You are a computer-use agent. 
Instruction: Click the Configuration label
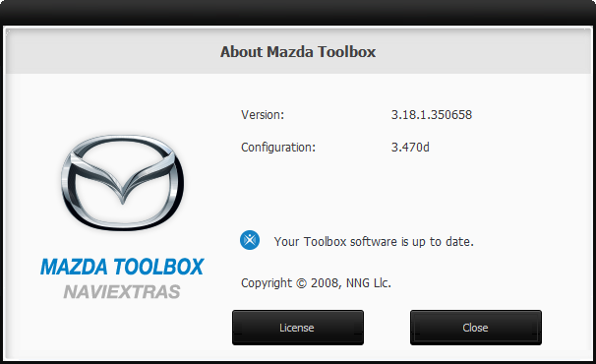(x=278, y=148)
